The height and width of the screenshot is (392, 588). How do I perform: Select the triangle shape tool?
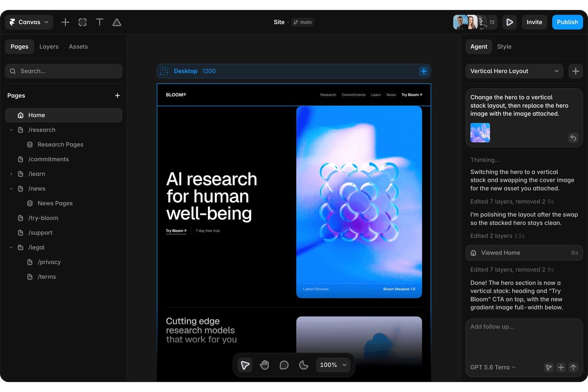pyautogui.click(x=117, y=22)
